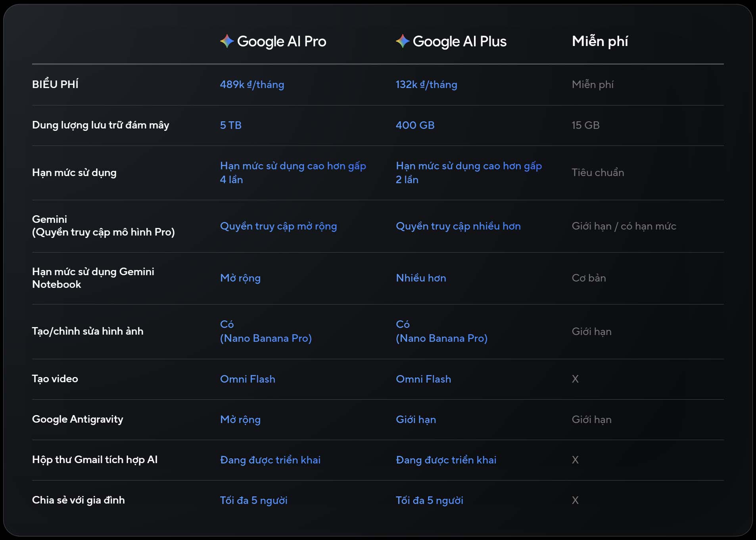Viewport: 756px width, 540px height.
Task: Select the bold 'Miễn phí' column heading
Action: point(600,41)
